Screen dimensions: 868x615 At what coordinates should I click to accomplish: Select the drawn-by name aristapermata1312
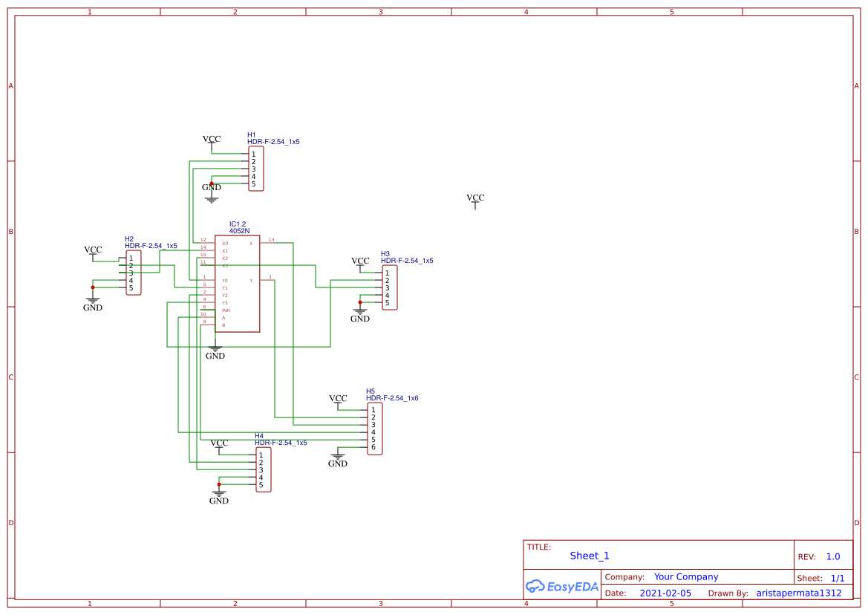tap(799, 593)
